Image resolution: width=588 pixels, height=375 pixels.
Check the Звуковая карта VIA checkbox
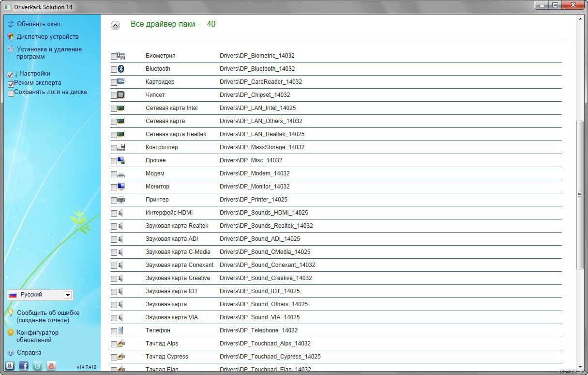114,318
